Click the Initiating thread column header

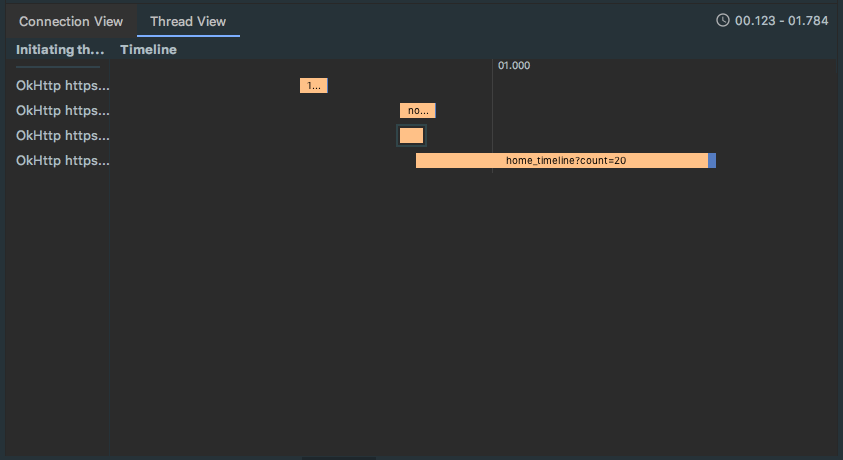tap(60, 49)
